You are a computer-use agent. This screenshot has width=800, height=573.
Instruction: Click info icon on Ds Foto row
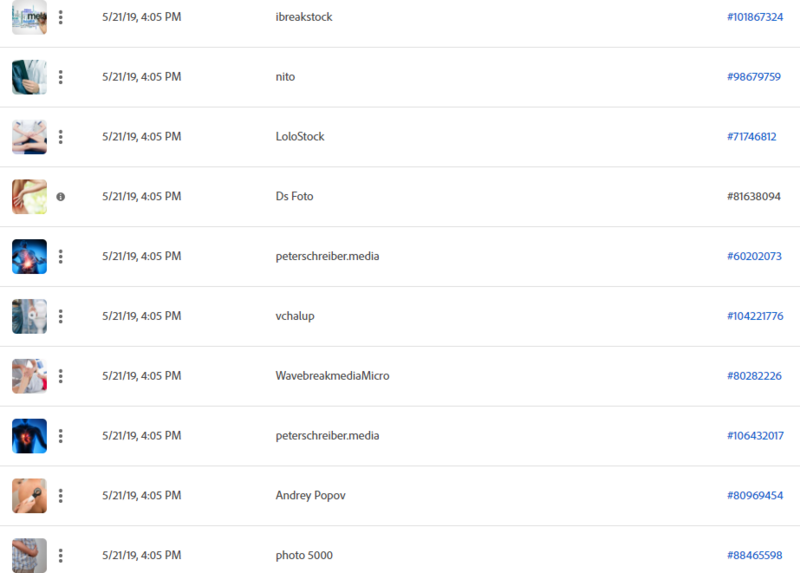pyautogui.click(x=61, y=196)
